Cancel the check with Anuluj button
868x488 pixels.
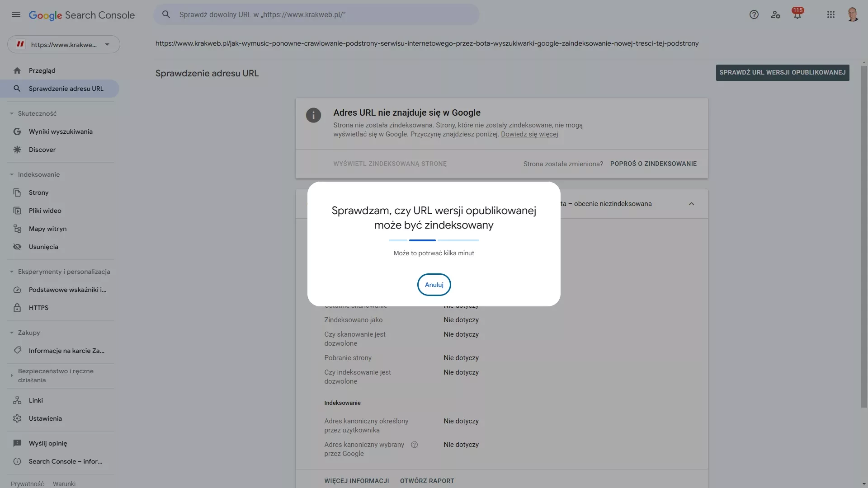pyautogui.click(x=434, y=285)
